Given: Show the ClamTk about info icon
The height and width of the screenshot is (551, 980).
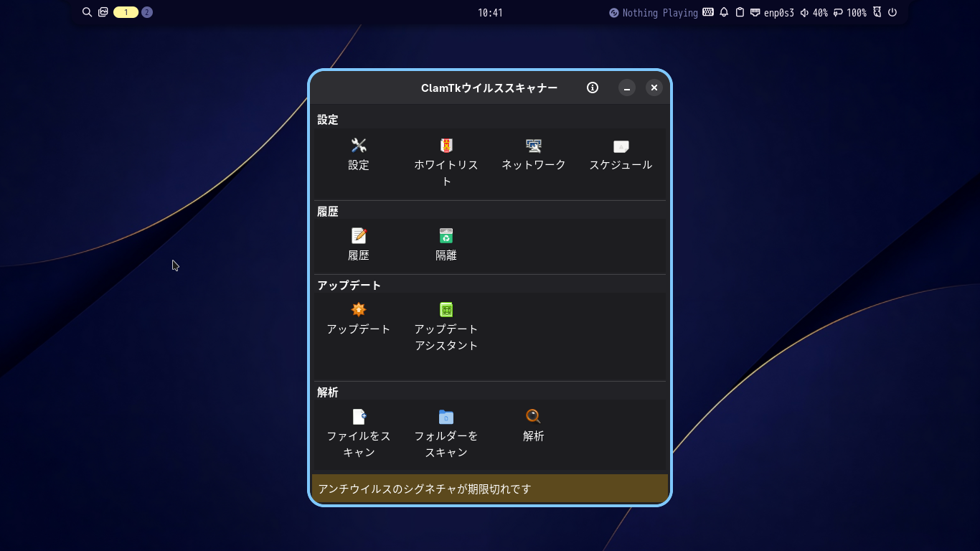Looking at the screenshot, I should [x=593, y=88].
